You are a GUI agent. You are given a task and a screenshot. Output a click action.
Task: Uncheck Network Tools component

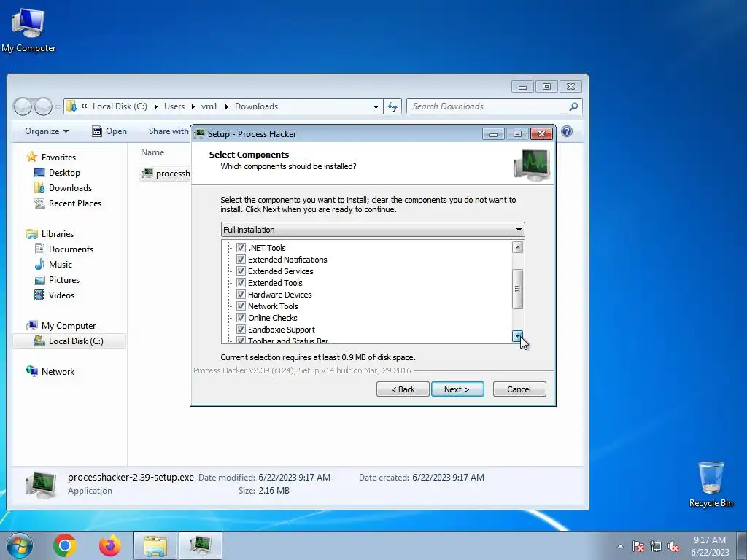[241, 306]
